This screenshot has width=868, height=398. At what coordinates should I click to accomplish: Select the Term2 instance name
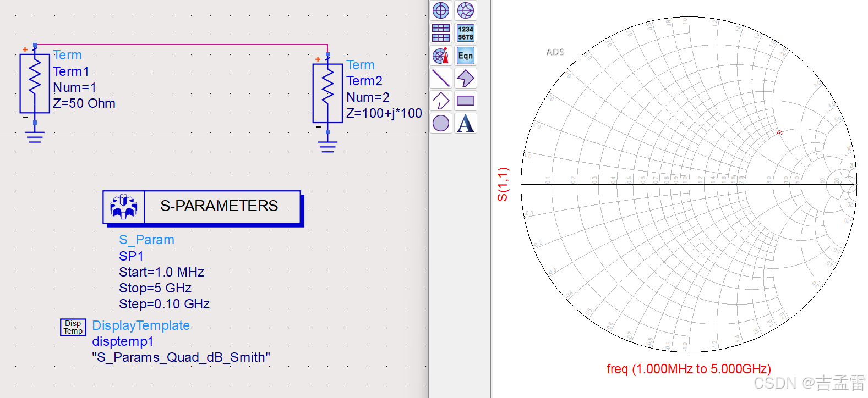pos(364,81)
